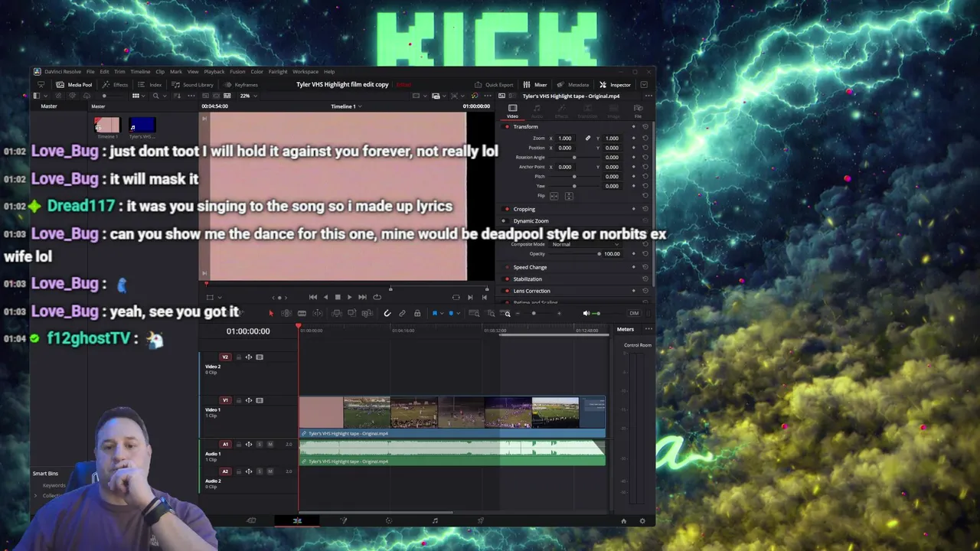The height and width of the screenshot is (551, 980).
Task: Select the arrow selection mode tool
Action: (x=270, y=313)
